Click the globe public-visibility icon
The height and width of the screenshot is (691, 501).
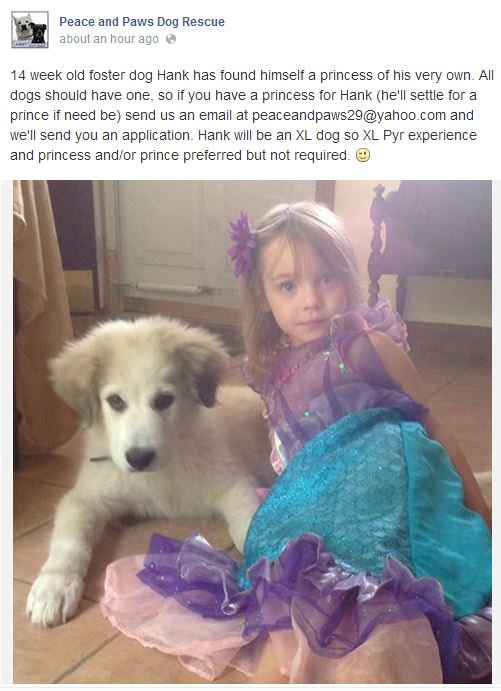(171, 39)
